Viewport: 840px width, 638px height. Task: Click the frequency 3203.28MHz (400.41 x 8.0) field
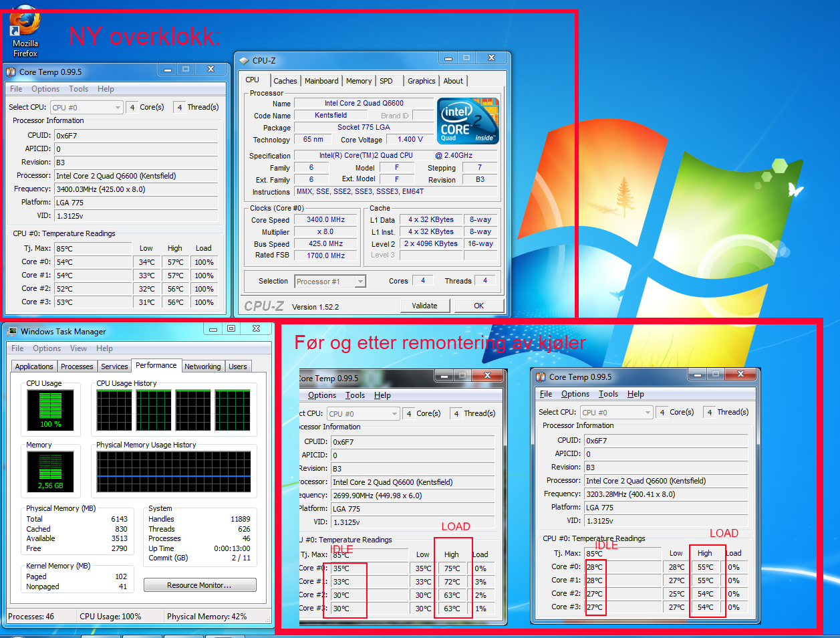666,494
